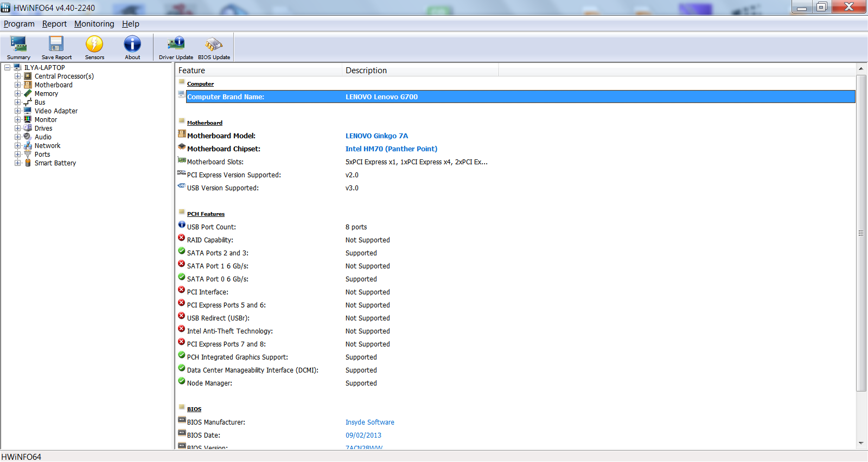Click the 09/02/2013 BIOS date value

point(363,435)
